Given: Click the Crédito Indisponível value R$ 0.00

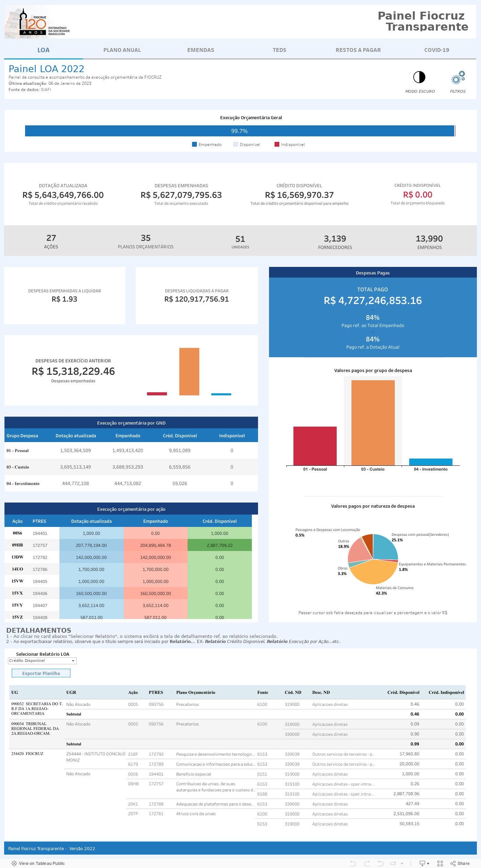Looking at the screenshot, I should (417, 195).
